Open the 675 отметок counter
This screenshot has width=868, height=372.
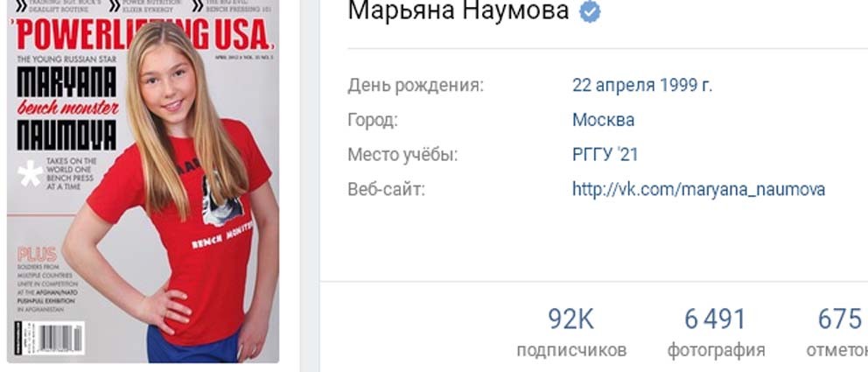(837, 332)
